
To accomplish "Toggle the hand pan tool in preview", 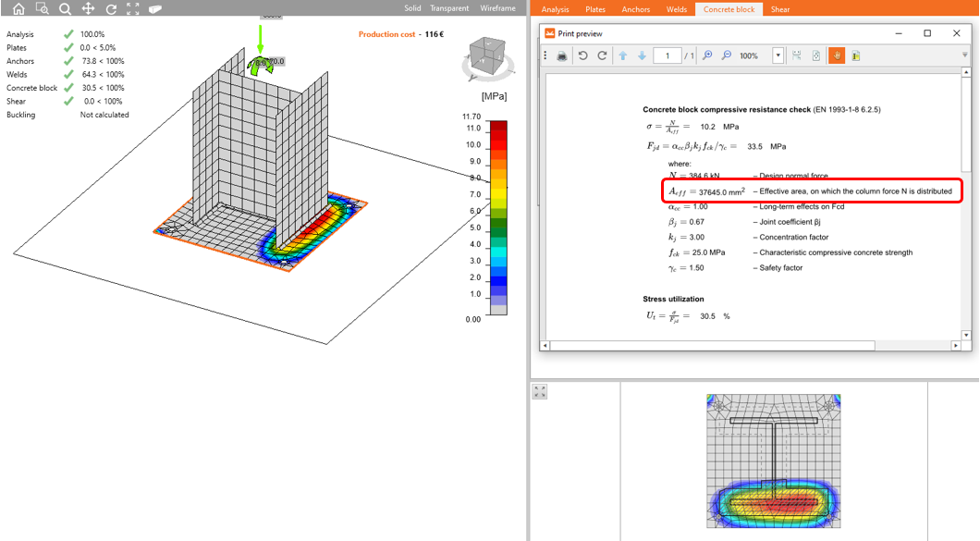I will (835, 55).
